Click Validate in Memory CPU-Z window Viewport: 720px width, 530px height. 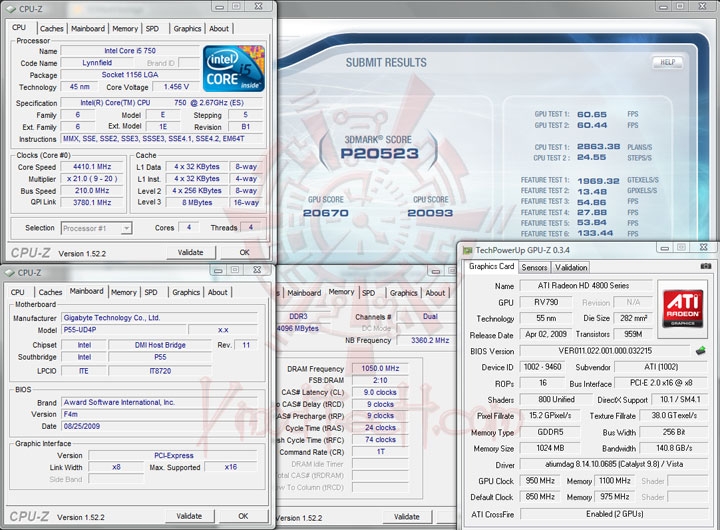click(x=407, y=517)
